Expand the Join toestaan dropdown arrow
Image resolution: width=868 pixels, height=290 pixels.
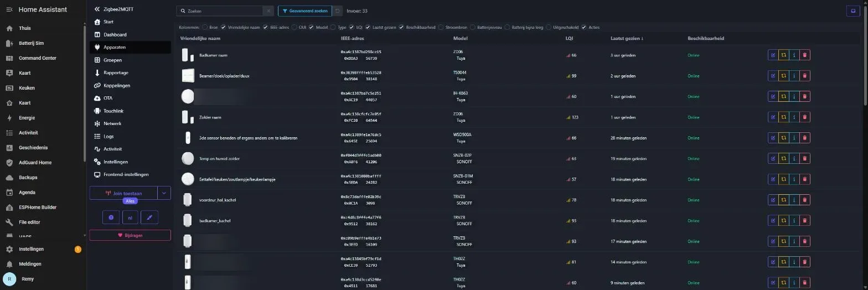point(164,193)
